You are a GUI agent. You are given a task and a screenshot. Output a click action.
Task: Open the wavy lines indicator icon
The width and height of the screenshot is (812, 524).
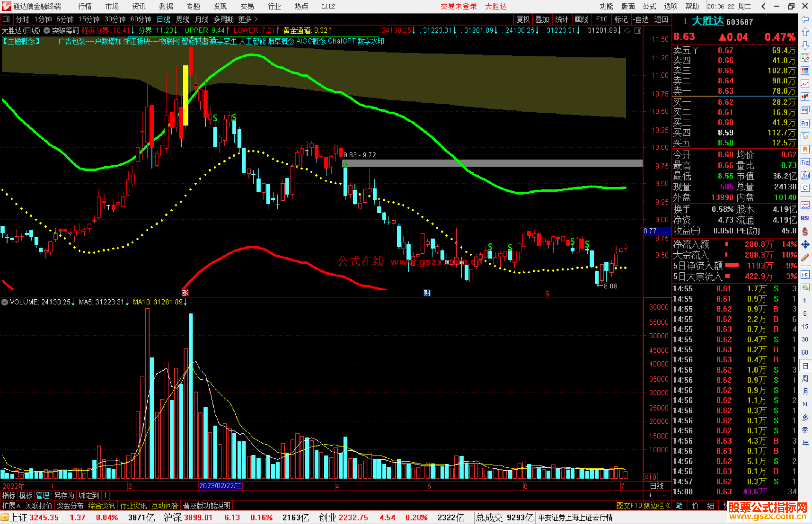coord(805,205)
